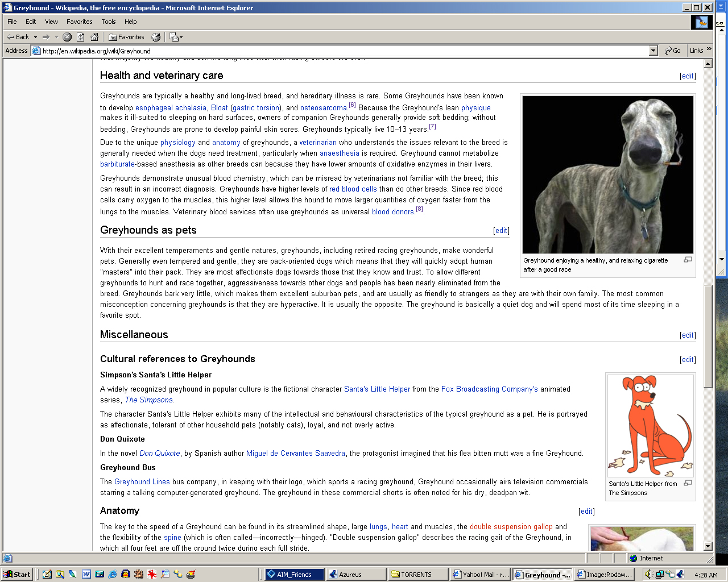Click the red splat quick launch icon
728x582 pixels.
152,574
